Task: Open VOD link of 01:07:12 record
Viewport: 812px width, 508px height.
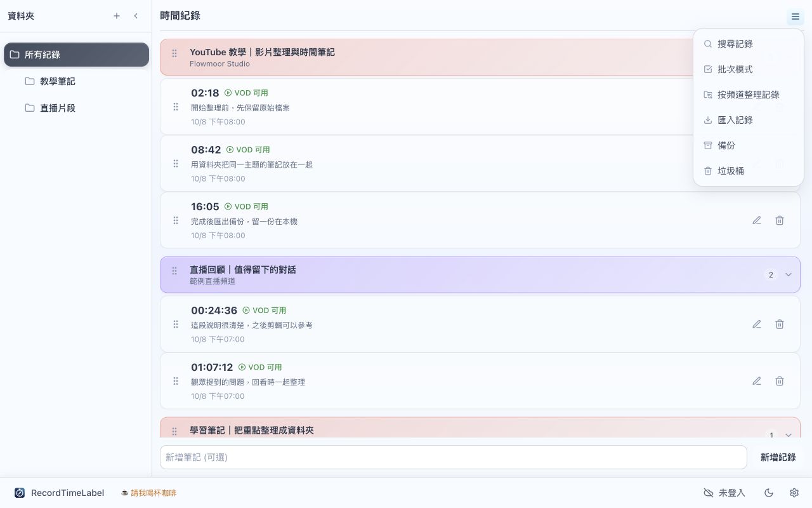Action: point(260,367)
